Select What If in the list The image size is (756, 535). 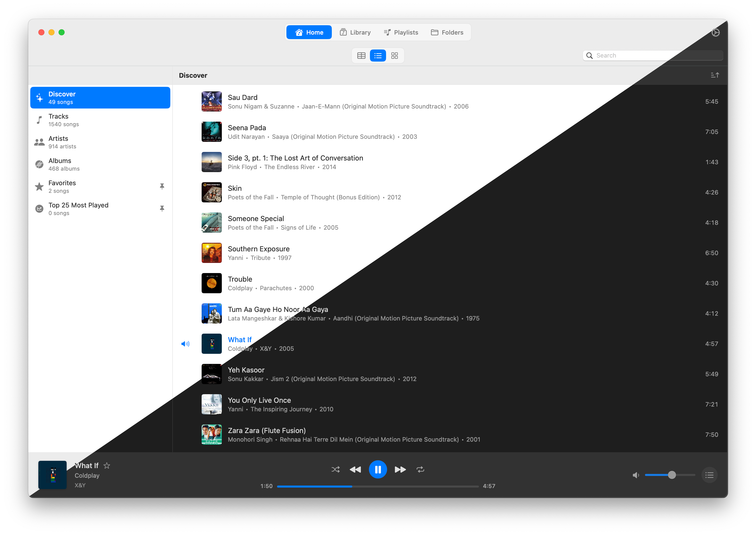239,340
